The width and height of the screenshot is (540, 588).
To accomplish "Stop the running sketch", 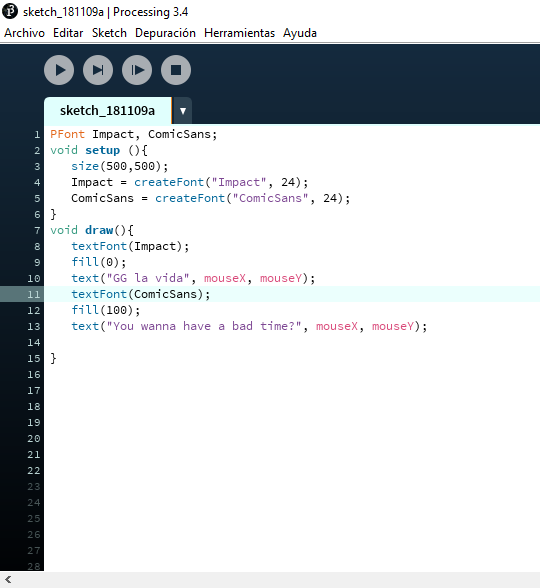I will 176,70.
